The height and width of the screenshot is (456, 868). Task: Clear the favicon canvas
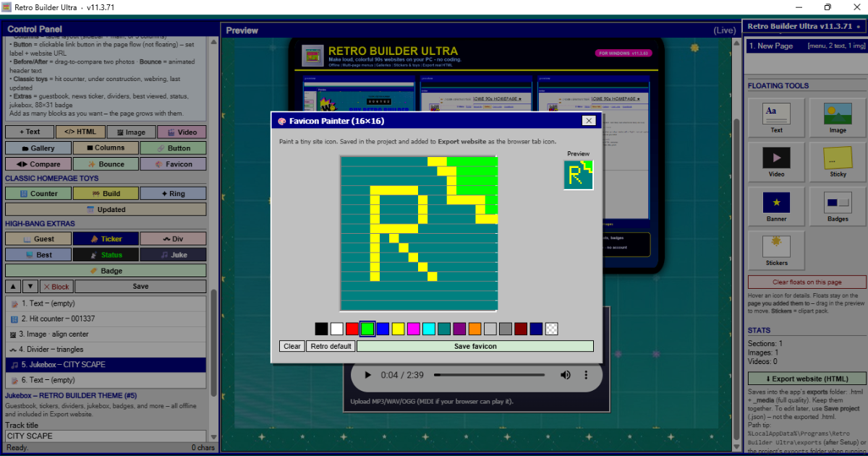(292, 346)
